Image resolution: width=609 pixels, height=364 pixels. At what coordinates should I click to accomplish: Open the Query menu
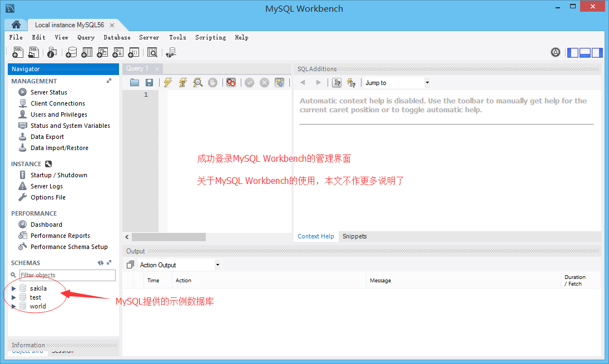86,37
